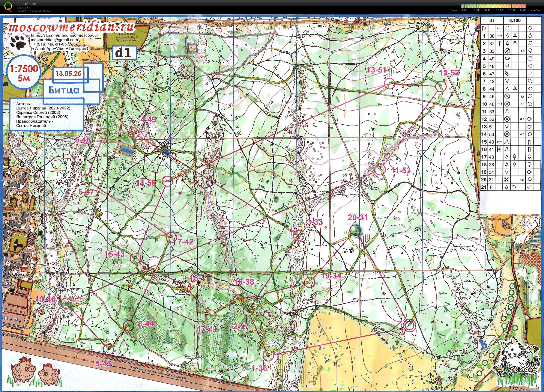
Task: Click the 14:00 pace legend label
Action: coord(523,10)
